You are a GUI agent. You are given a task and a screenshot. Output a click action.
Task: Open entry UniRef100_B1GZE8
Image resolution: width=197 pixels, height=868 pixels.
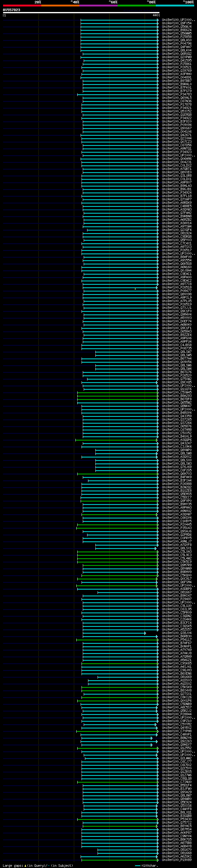pyautogui.click(x=177, y=490)
